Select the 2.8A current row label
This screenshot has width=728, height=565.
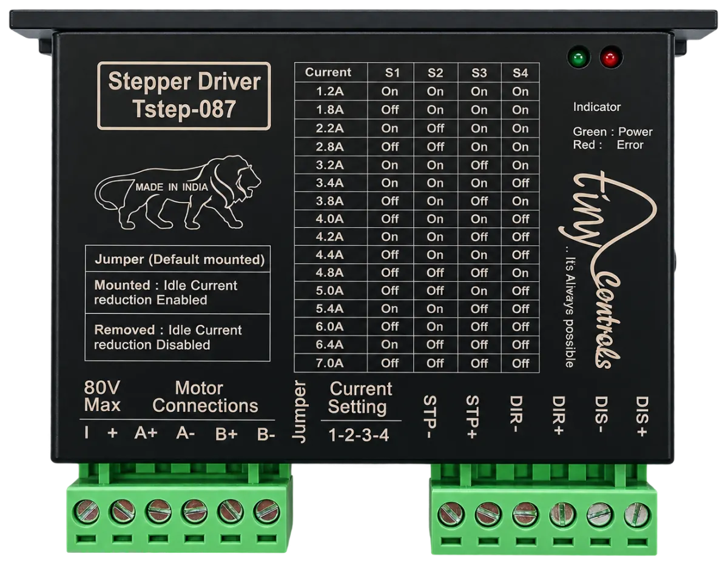click(x=330, y=147)
